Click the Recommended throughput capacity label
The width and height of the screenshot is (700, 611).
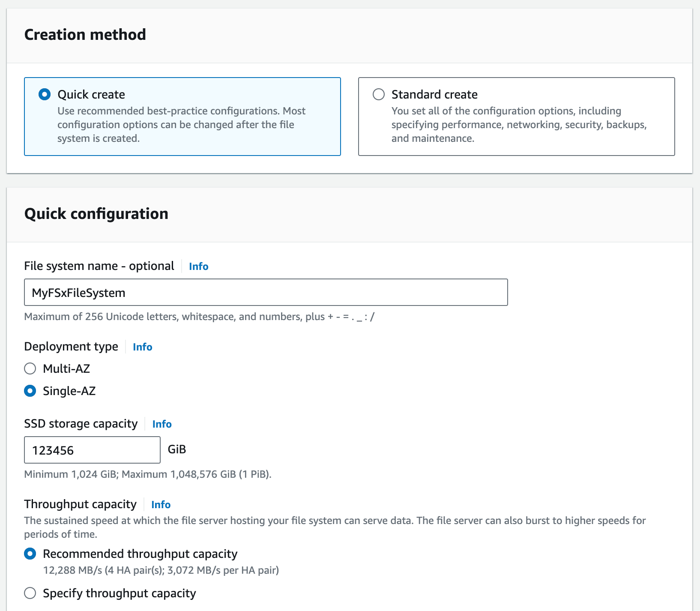click(140, 554)
